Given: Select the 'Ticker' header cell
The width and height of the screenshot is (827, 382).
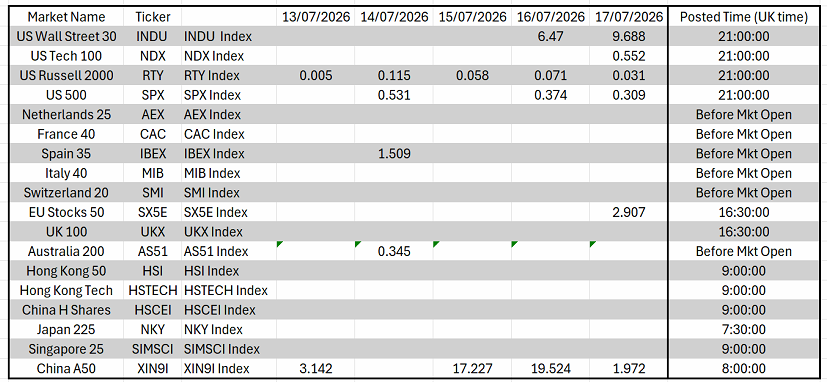Looking at the screenshot, I should [x=152, y=17].
